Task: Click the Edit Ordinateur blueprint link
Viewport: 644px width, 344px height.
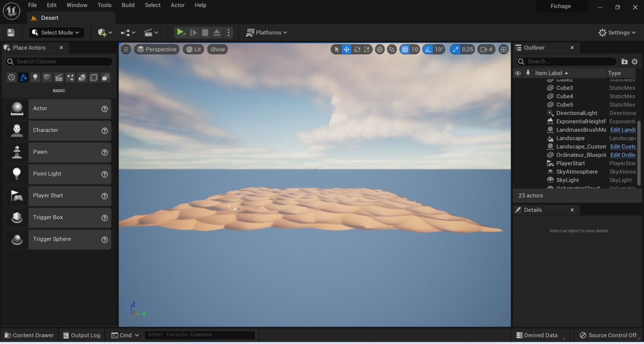Action: [622, 155]
